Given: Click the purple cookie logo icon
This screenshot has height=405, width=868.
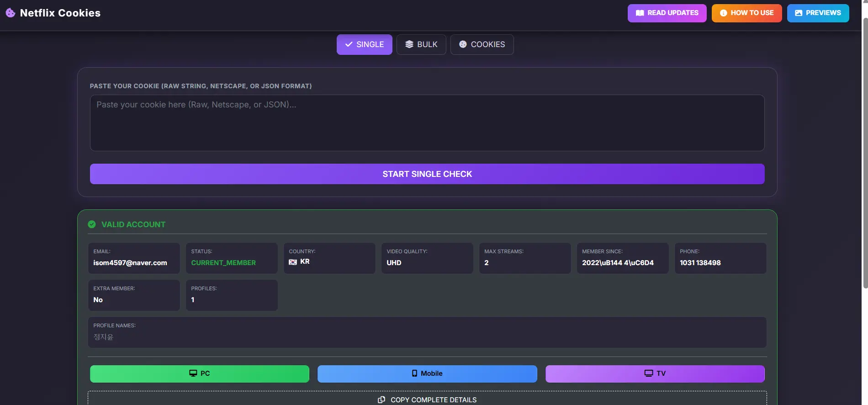Looking at the screenshot, I should click(10, 13).
